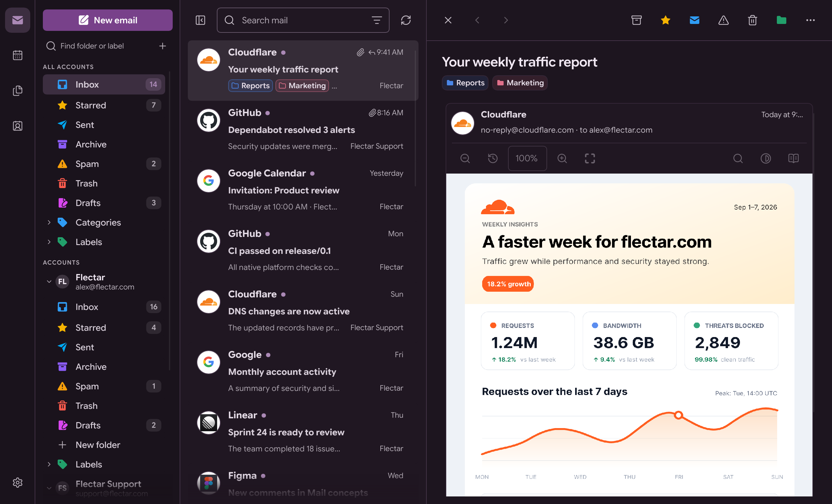This screenshot has width=832, height=504.
Task: Click Friday peak marker on chart
Action: (x=678, y=415)
